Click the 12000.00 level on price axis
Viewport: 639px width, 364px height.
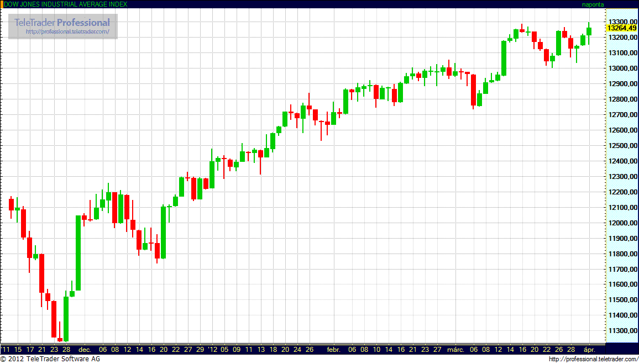pyautogui.click(x=621, y=223)
